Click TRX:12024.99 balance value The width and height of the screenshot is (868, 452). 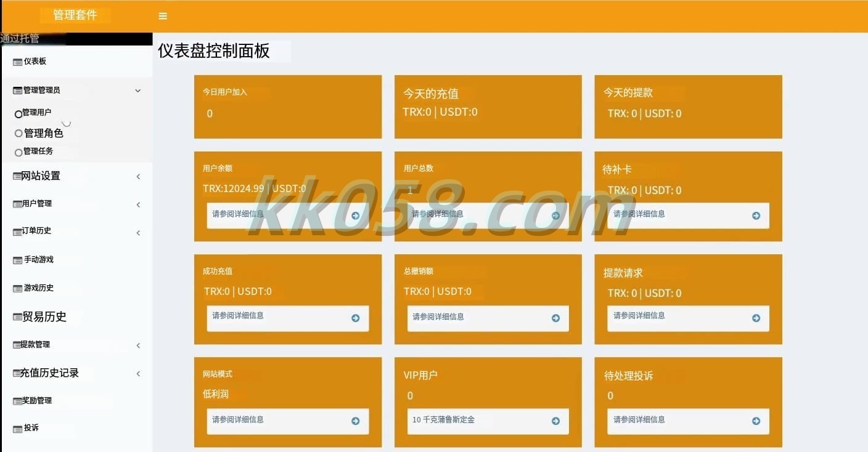pos(234,188)
